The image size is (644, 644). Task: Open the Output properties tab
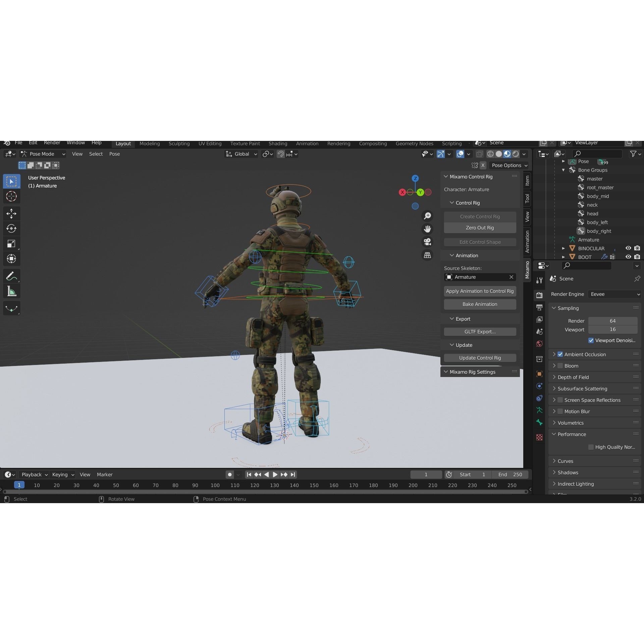pos(539,308)
